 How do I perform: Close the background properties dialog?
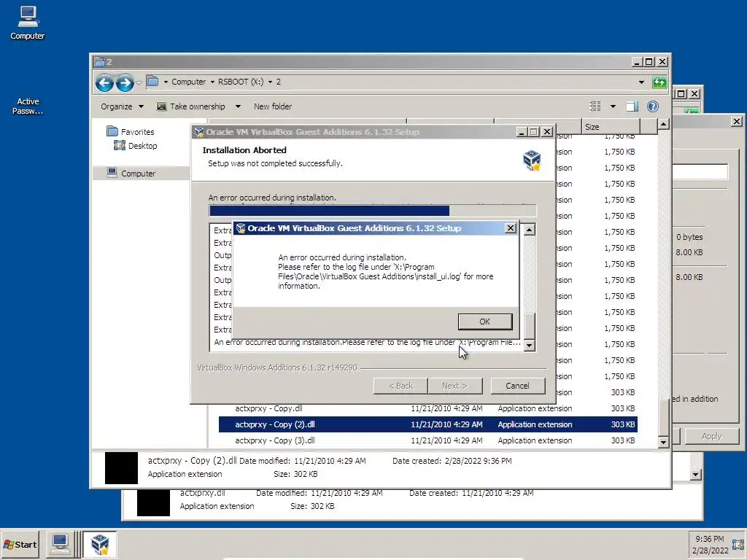(x=737, y=122)
